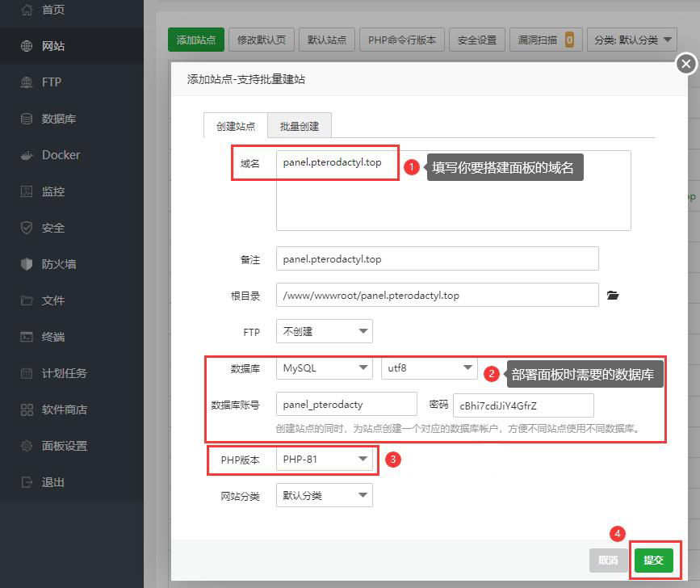This screenshot has height=588, width=700.
Task: Click the database 密码 password field
Action: point(523,405)
